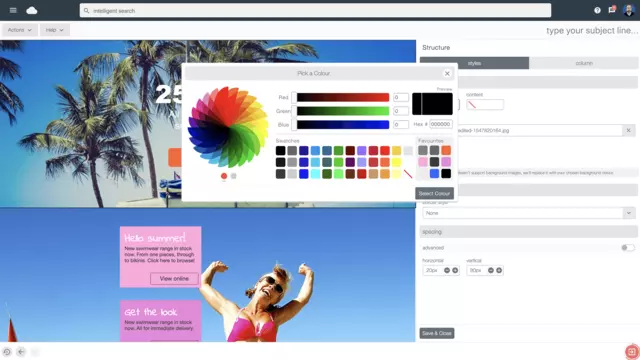Choose the black swatch in Favourites
640x360 pixels.
pyautogui.click(x=446, y=173)
